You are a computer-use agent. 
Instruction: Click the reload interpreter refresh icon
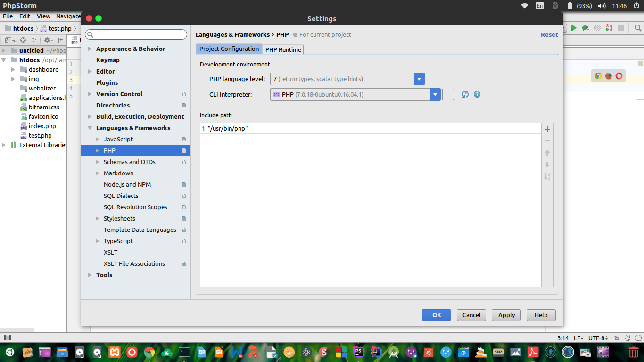click(465, 94)
